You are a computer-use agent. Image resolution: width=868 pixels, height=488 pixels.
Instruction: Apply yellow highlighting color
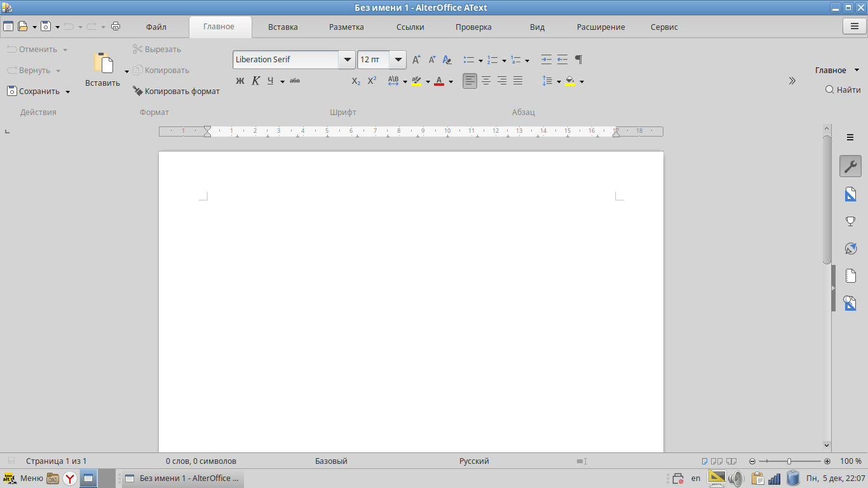pos(416,81)
